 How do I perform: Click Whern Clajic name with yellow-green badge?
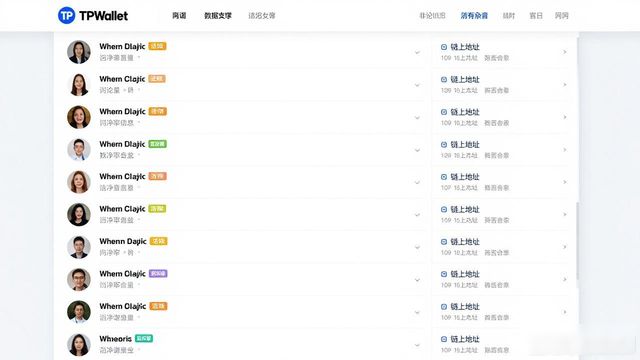point(122,209)
